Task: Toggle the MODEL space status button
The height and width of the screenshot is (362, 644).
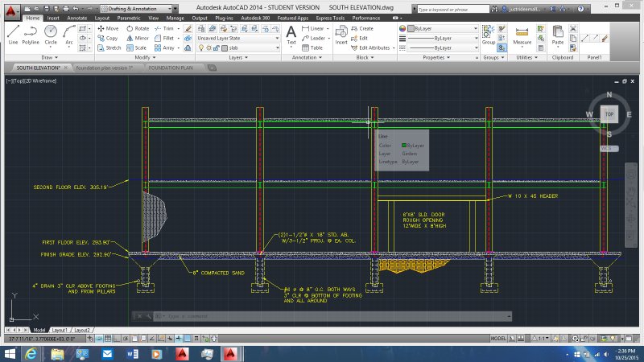Action: pyautogui.click(x=498, y=339)
